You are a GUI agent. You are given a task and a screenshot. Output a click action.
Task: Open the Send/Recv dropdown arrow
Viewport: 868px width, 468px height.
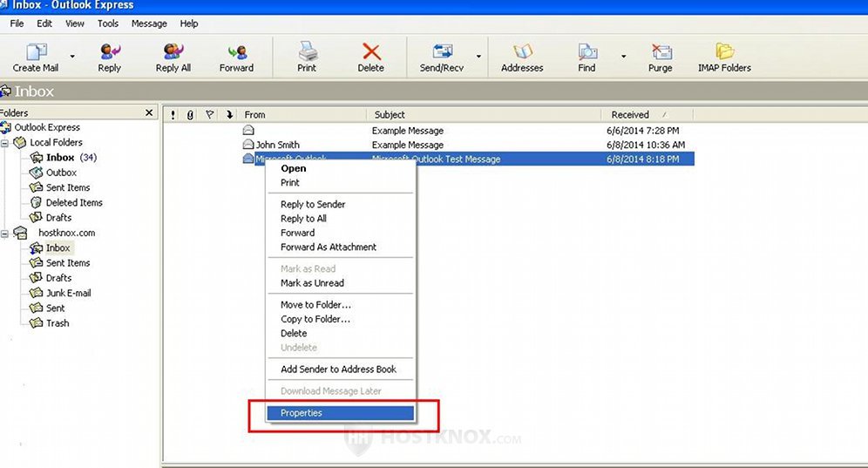(x=478, y=57)
